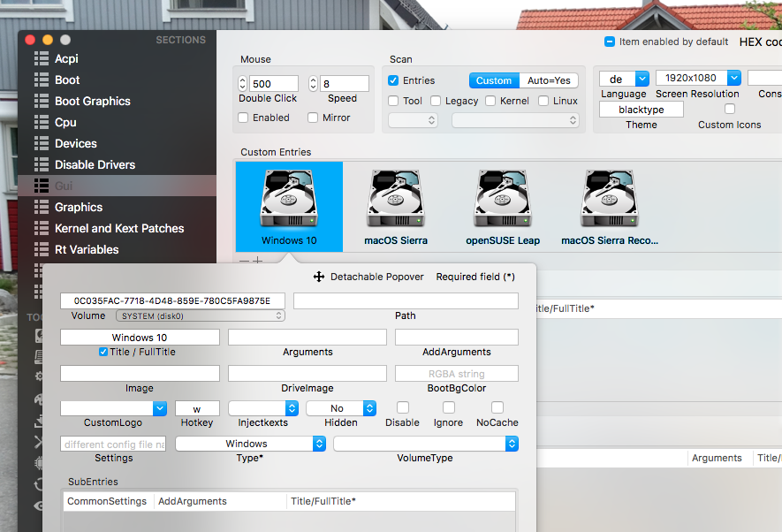Open the VolumeType dropdown
Viewport: 782px width, 532px height.
click(x=426, y=444)
